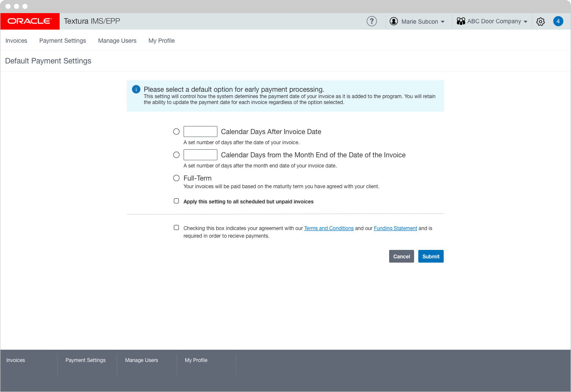Open the Invoices tab in top navigation
The width and height of the screenshot is (571, 392).
16,41
